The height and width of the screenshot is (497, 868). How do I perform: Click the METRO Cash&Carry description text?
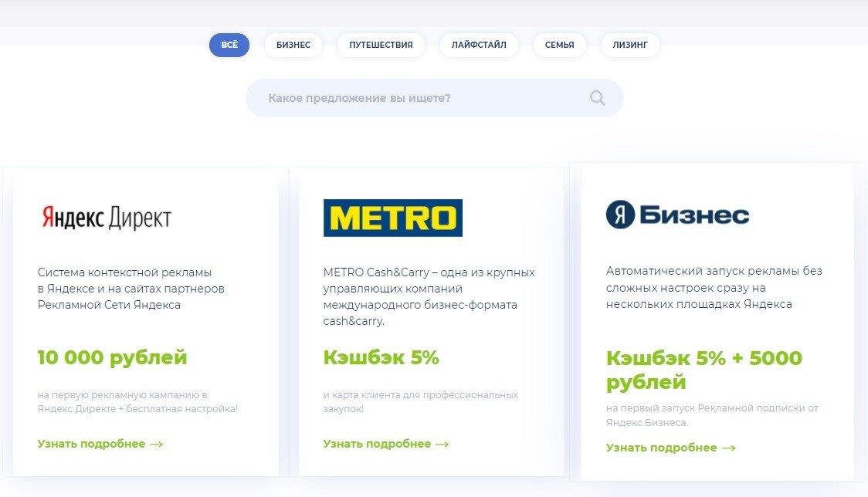coord(429,296)
